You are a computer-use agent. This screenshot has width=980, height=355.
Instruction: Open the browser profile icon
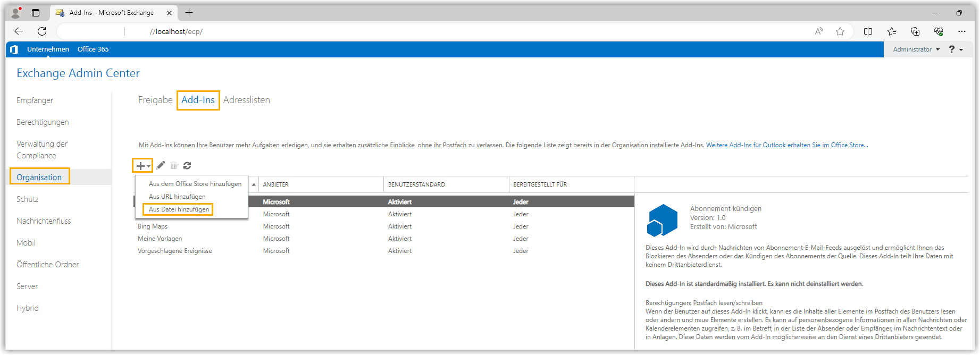(16, 13)
